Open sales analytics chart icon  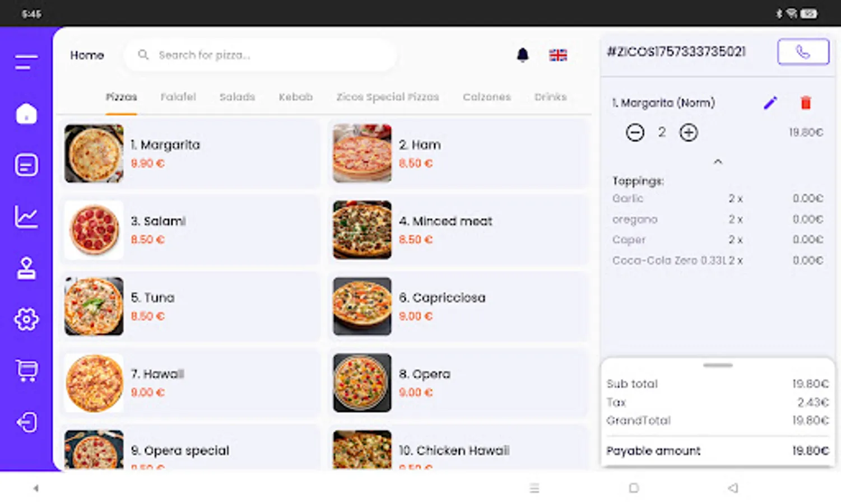pos(26,217)
